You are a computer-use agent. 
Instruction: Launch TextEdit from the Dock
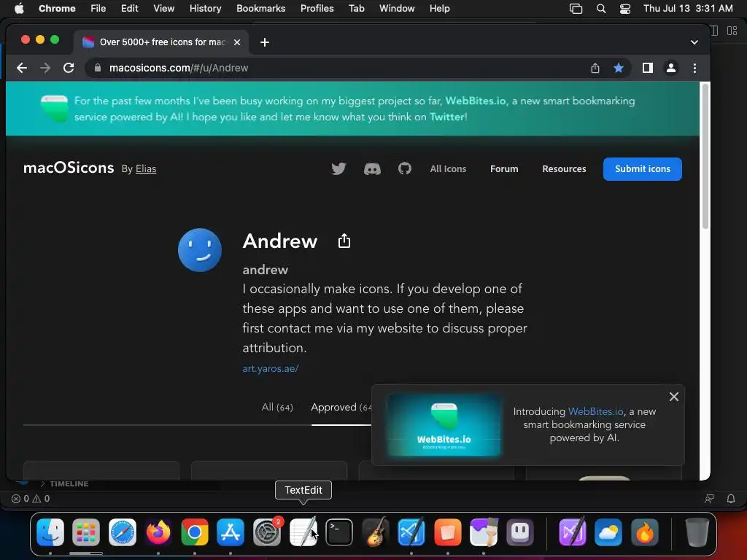[303, 532]
